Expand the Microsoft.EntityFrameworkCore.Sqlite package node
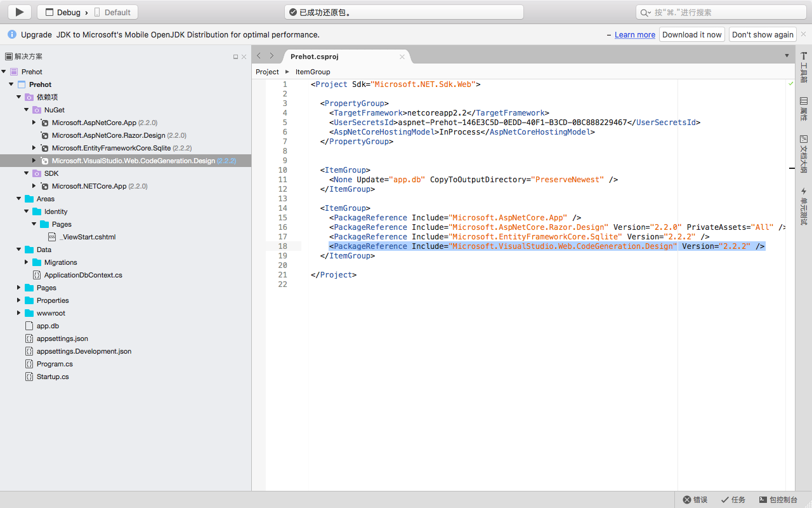Screen dimensions: 812x508 click(34, 148)
